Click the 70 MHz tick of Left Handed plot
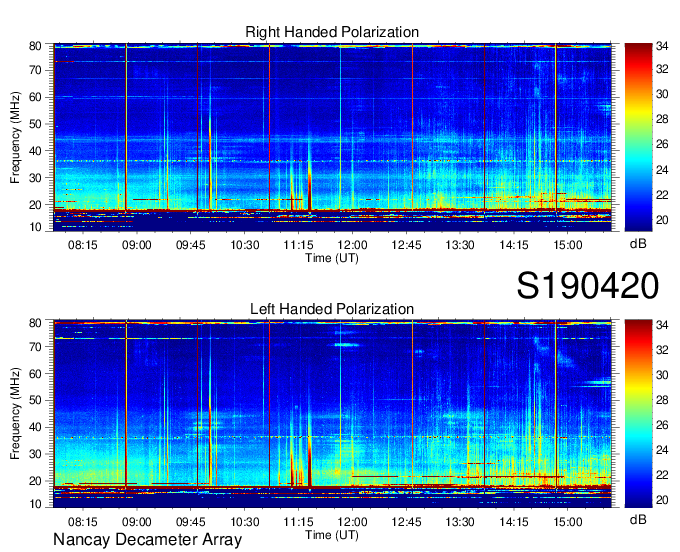The width and height of the screenshot is (680, 552). (35, 347)
